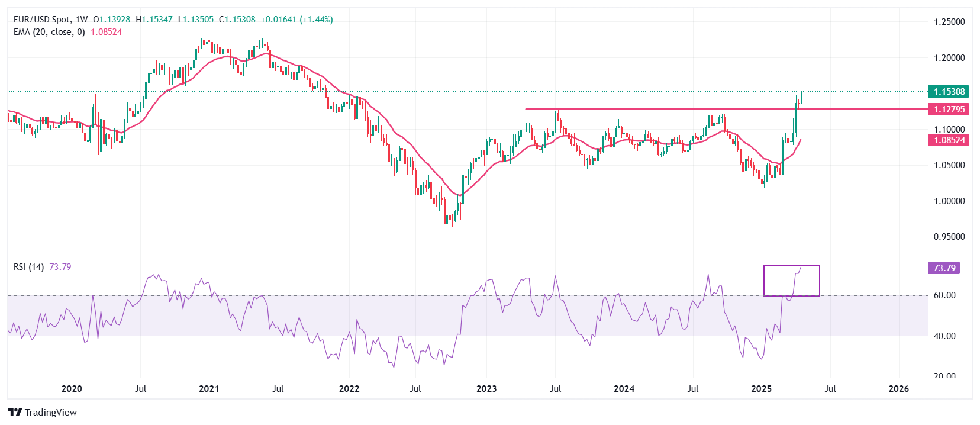
Task: Select the 60.00 RSI scale label
Action: coord(944,295)
